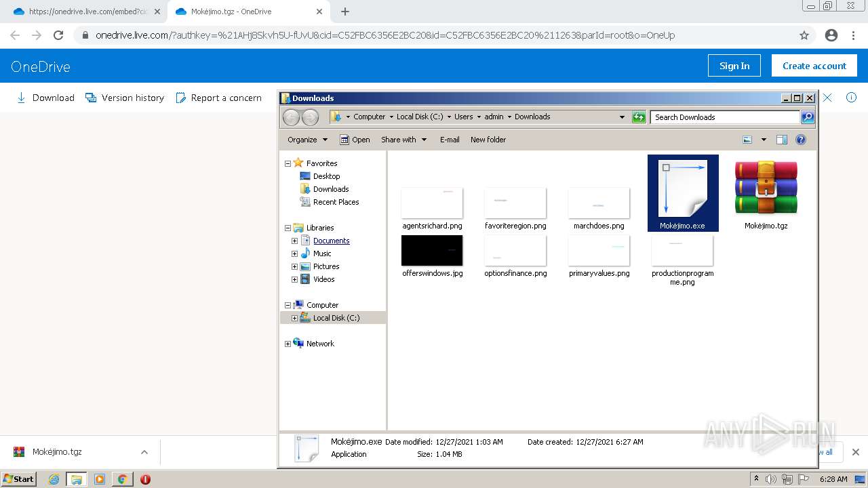The image size is (868, 488).
Task: Click the taskbar clock showing 6:28 AM
Action: [833, 479]
